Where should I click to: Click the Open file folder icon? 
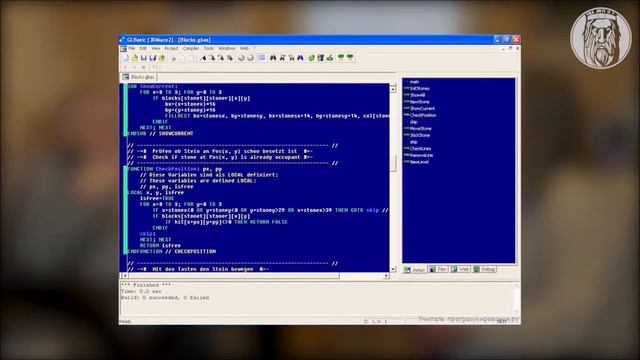pyautogui.click(x=134, y=58)
